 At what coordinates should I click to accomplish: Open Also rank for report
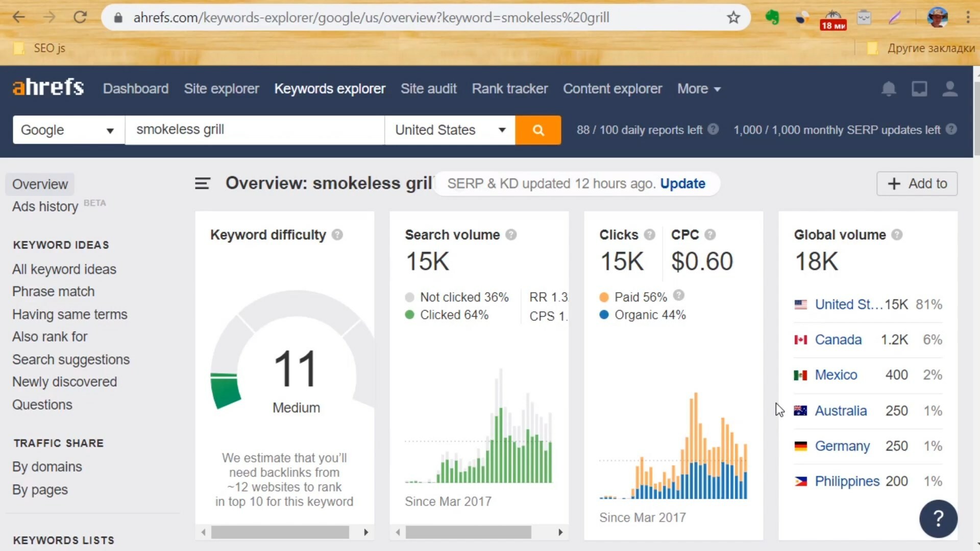pyautogui.click(x=50, y=337)
